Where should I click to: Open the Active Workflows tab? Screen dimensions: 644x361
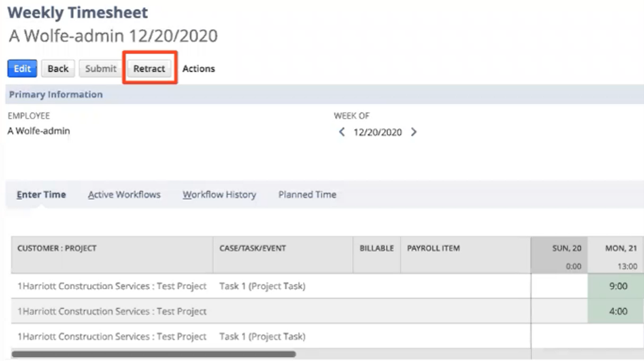coord(124,195)
